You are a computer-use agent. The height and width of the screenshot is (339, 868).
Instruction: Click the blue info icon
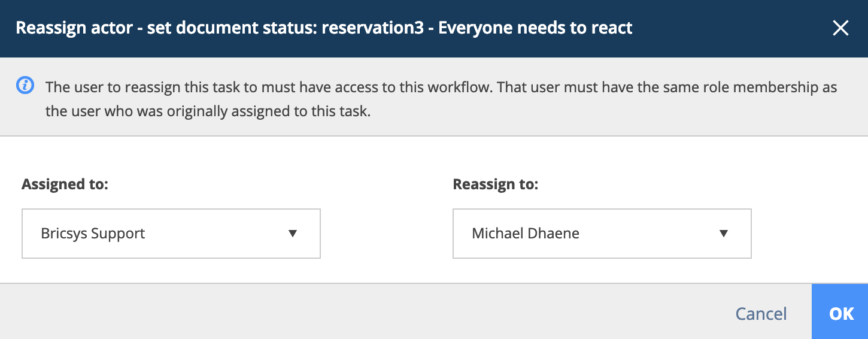tap(25, 86)
